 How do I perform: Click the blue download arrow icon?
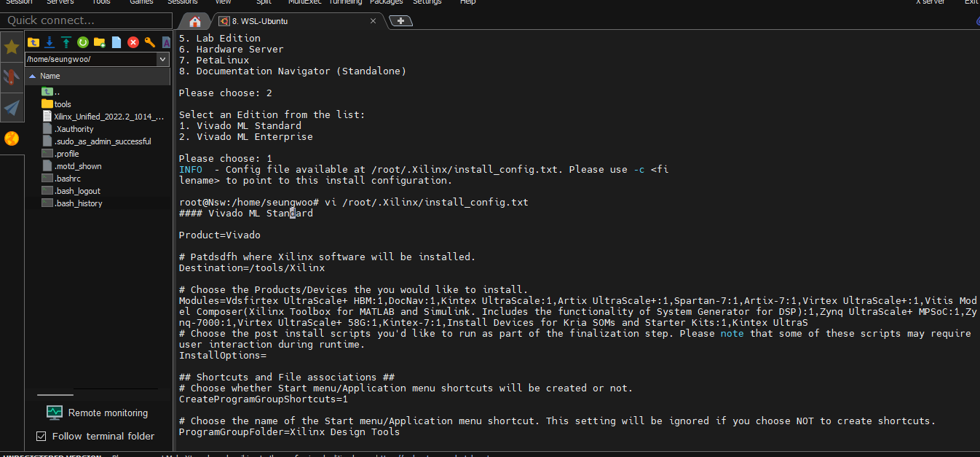pos(50,42)
